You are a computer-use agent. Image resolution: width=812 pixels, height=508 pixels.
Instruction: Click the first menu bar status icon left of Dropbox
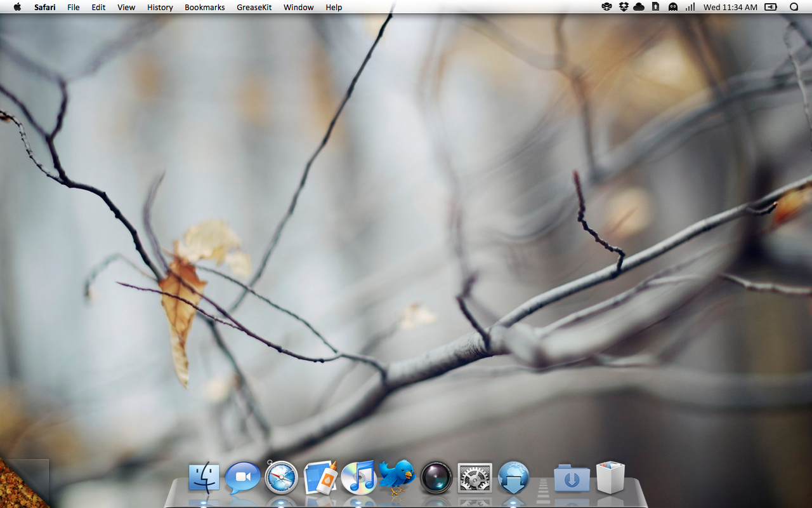pos(606,7)
